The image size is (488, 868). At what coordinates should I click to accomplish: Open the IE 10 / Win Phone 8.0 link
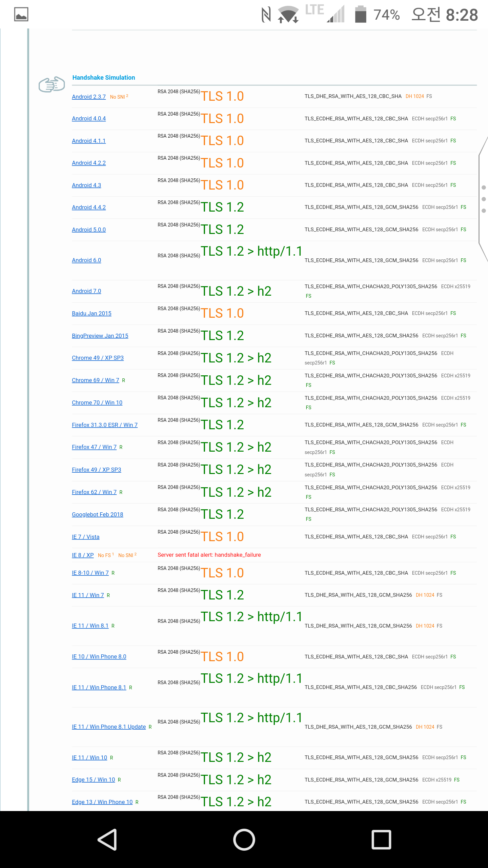[99, 656]
